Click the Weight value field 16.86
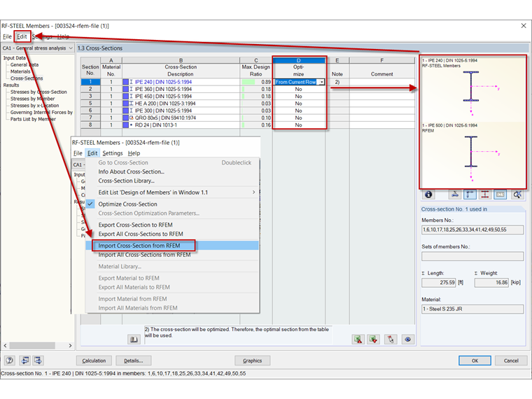532x399 pixels. coord(491,282)
